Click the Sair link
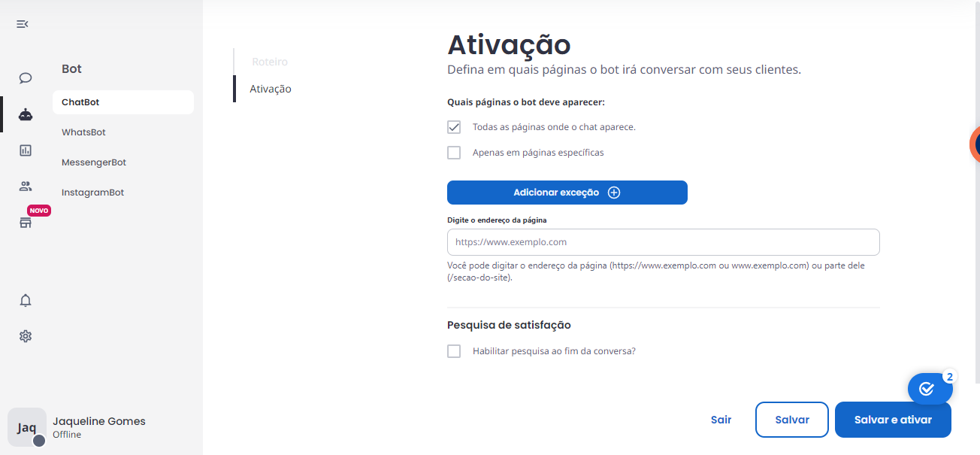The image size is (980, 455). (x=721, y=420)
